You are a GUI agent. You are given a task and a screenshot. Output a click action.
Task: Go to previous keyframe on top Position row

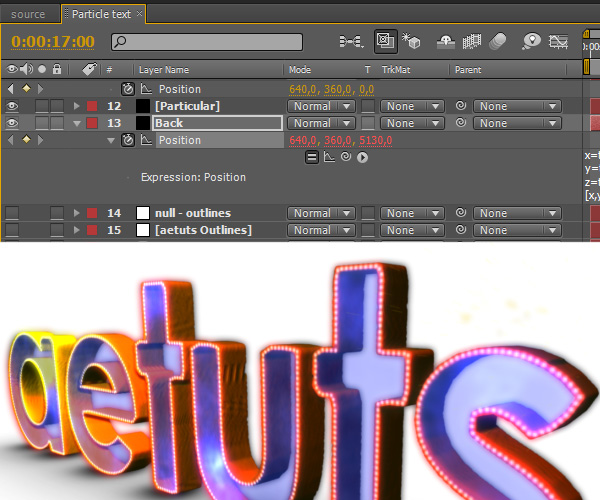[x=11, y=89]
